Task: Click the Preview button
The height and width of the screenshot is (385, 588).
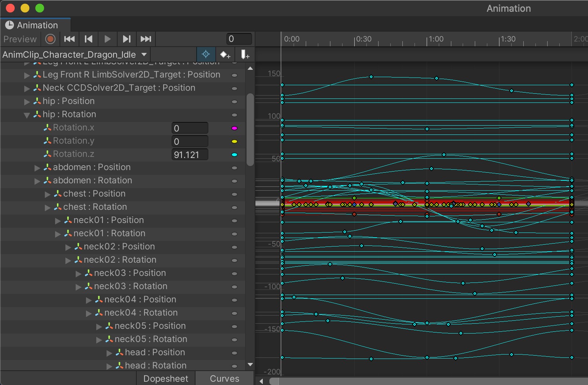Action: (x=20, y=39)
